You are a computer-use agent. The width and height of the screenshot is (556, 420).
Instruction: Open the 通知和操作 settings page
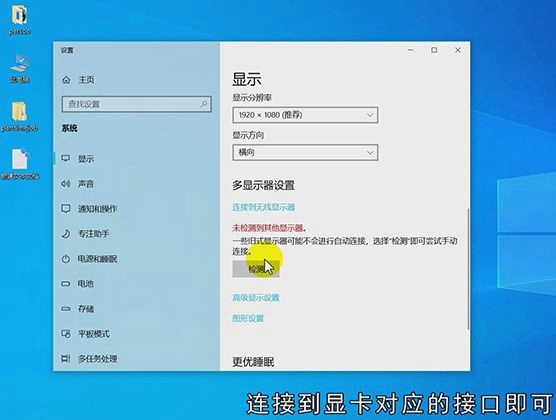(x=98, y=209)
